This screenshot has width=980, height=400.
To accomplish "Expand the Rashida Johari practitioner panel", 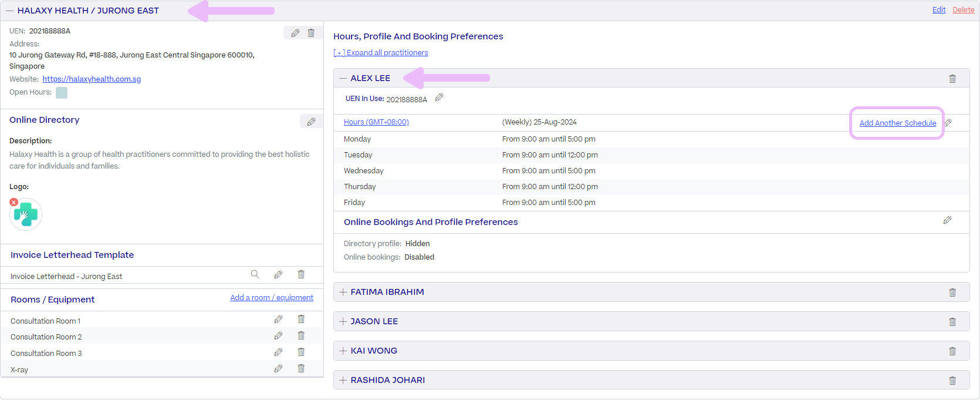I will 343,380.
